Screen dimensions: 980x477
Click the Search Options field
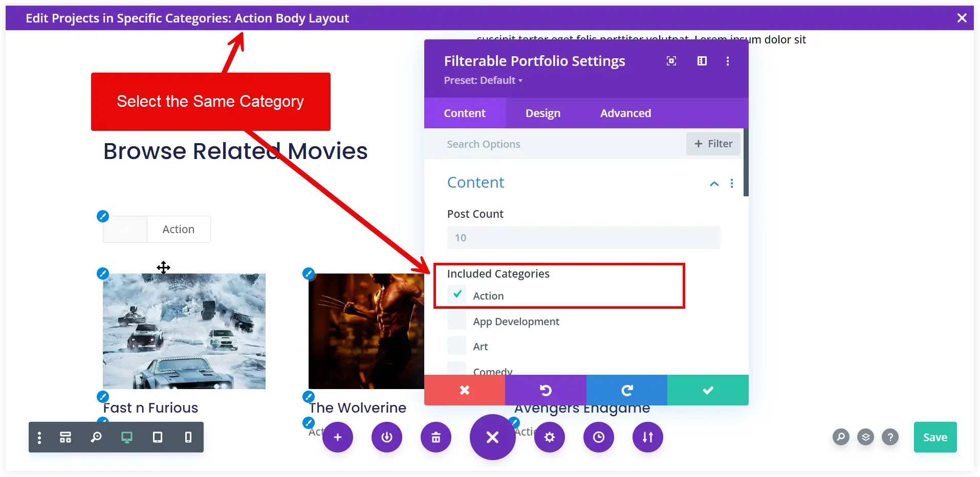point(555,144)
